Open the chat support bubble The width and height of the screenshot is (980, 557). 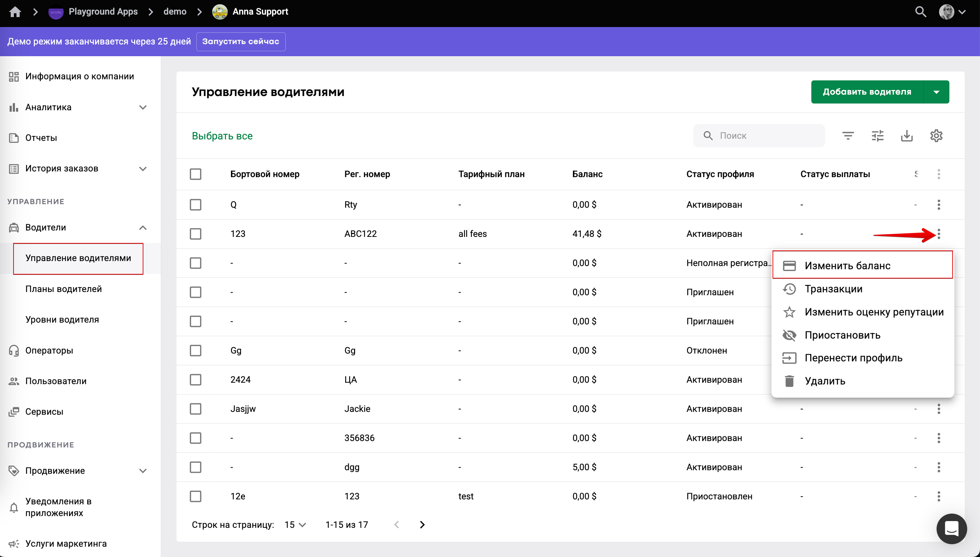click(951, 529)
